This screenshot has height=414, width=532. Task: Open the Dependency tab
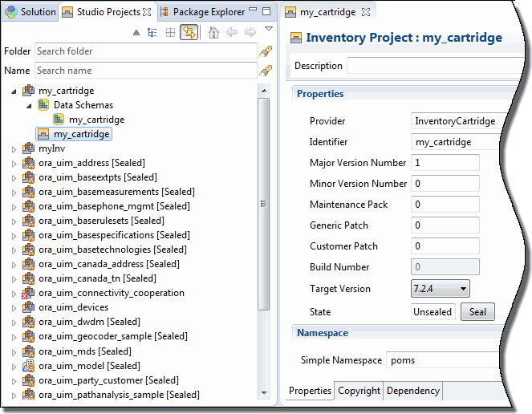click(x=413, y=391)
